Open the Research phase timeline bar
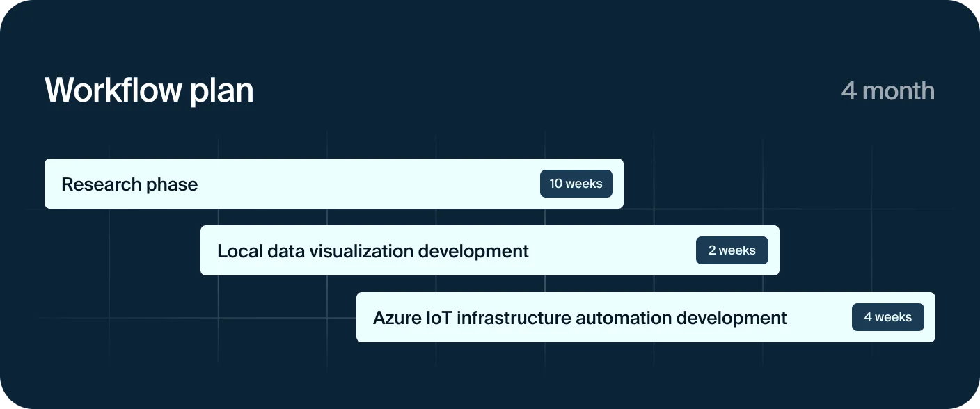This screenshot has height=409, width=980. click(x=334, y=184)
